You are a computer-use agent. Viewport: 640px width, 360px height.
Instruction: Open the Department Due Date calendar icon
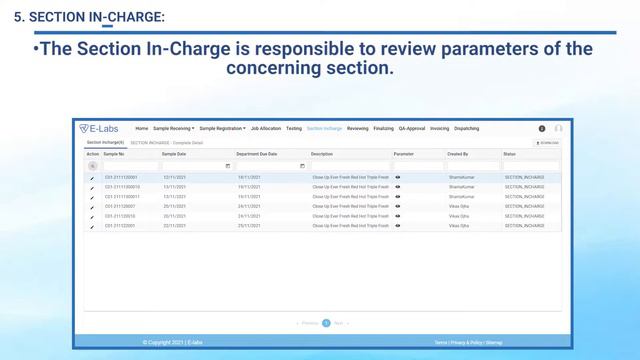point(302,166)
